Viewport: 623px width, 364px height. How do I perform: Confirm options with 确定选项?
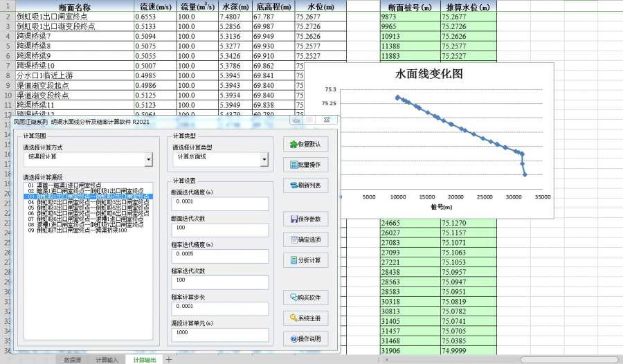coord(305,239)
